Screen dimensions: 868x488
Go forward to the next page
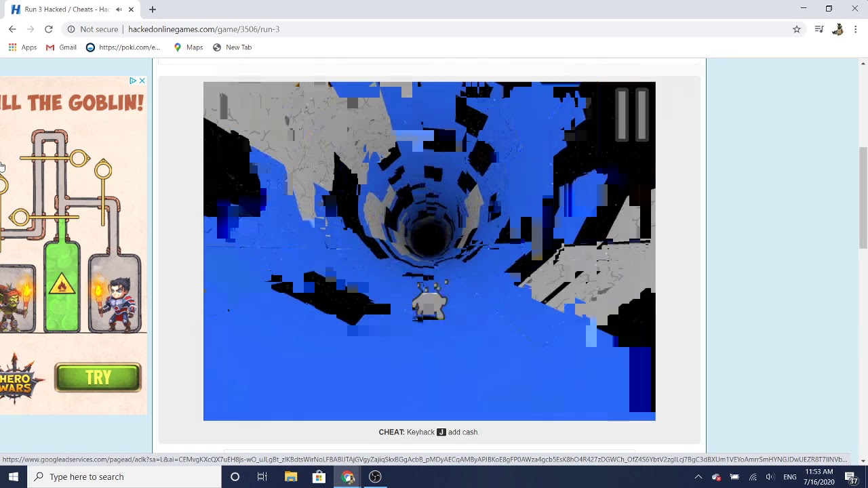click(31, 29)
